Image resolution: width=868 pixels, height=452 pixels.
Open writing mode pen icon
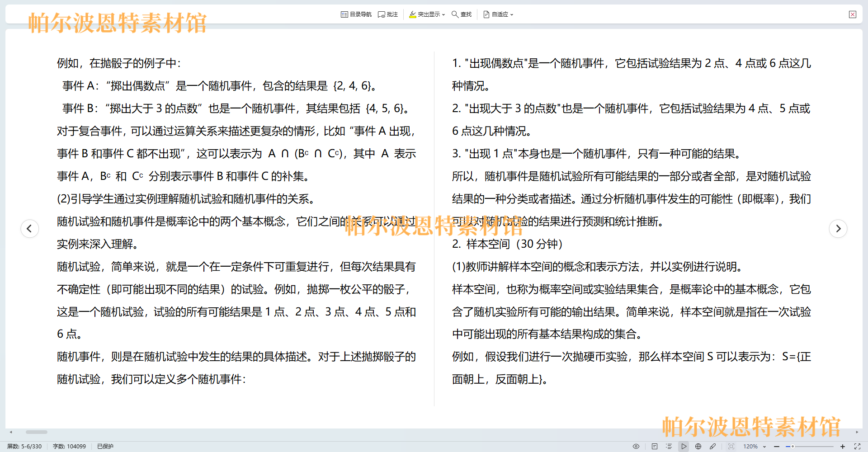click(x=713, y=447)
